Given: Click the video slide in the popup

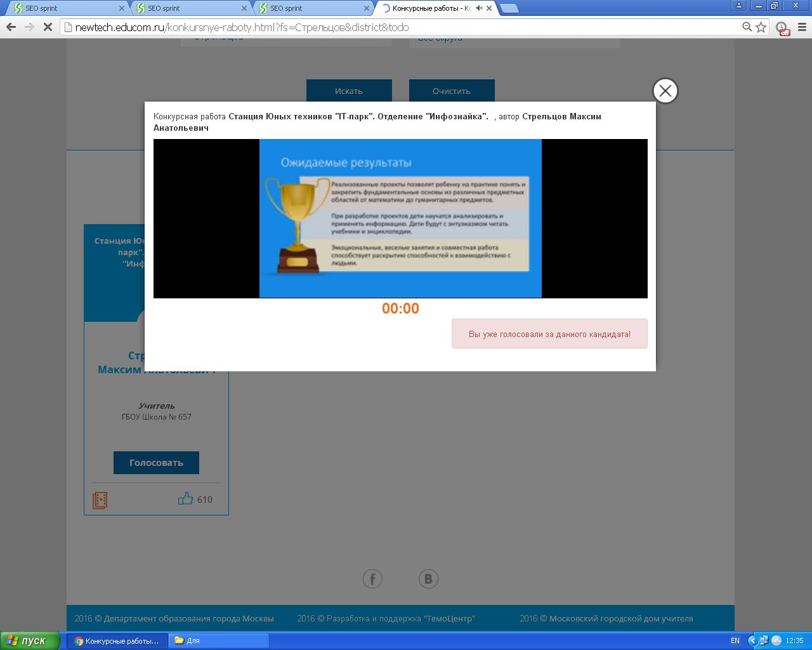Looking at the screenshot, I should pyautogui.click(x=400, y=218).
